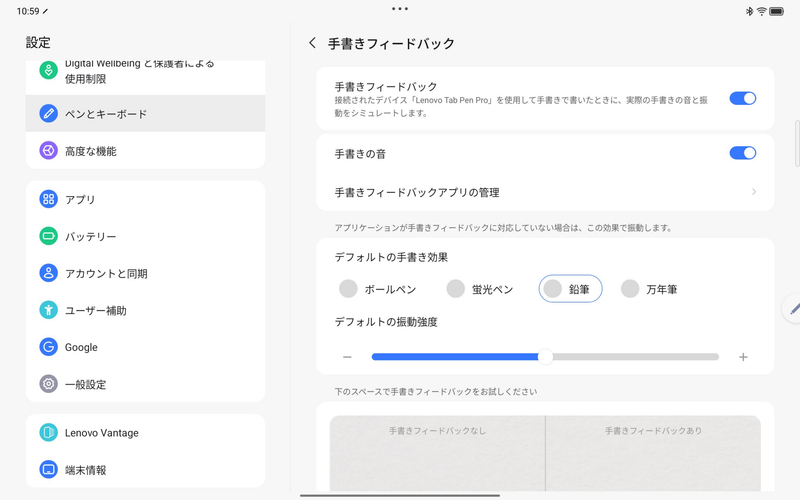This screenshot has width=800, height=500.
Task: Select the ボールペン radio option
Action: coord(348,289)
